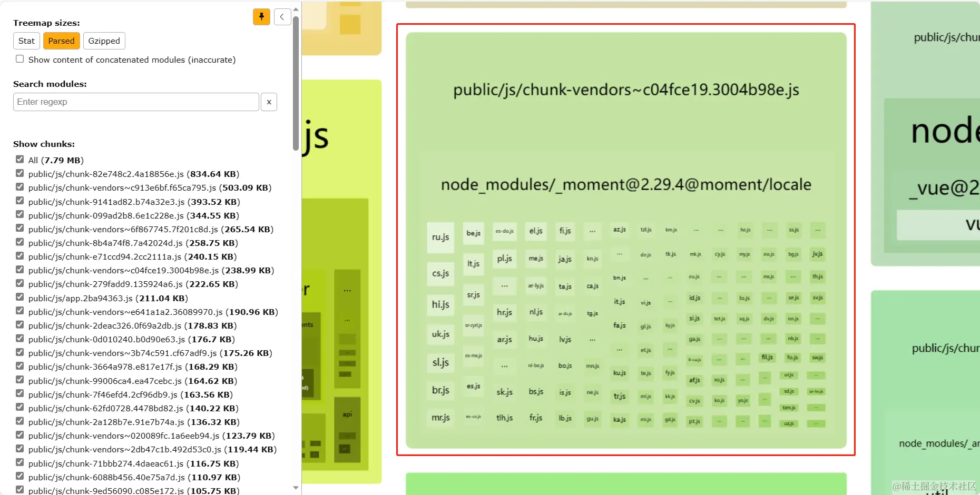
Task: Collapse the sidebar with the chevron button
Action: click(x=282, y=17)
